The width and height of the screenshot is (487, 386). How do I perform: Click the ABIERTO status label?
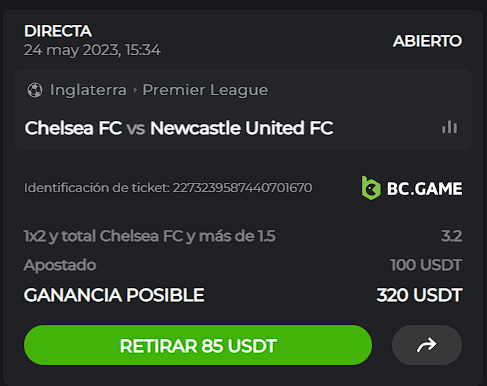427,41
